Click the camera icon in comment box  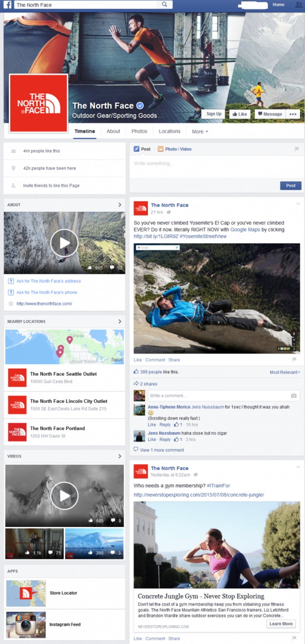[294, 396]
